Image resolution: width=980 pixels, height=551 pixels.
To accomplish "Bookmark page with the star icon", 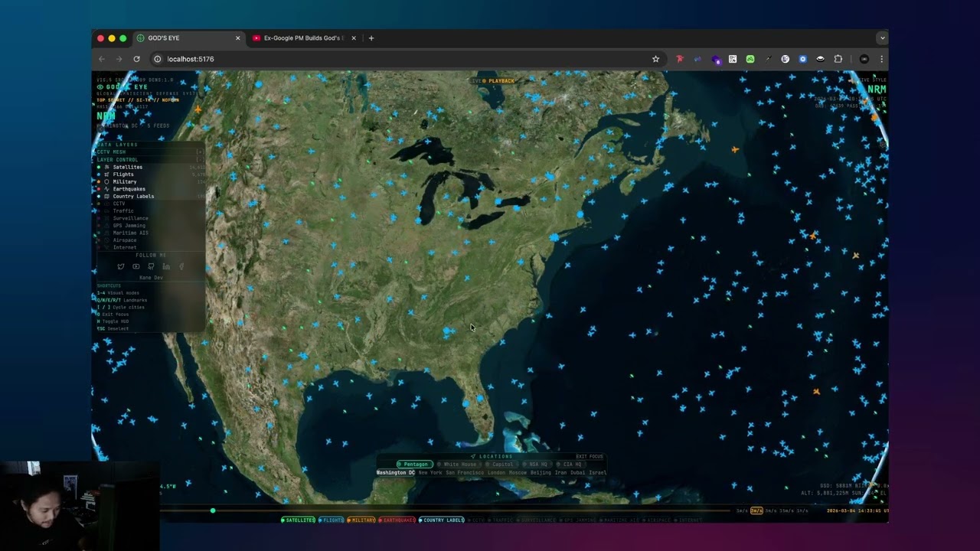I will [655, 59].
